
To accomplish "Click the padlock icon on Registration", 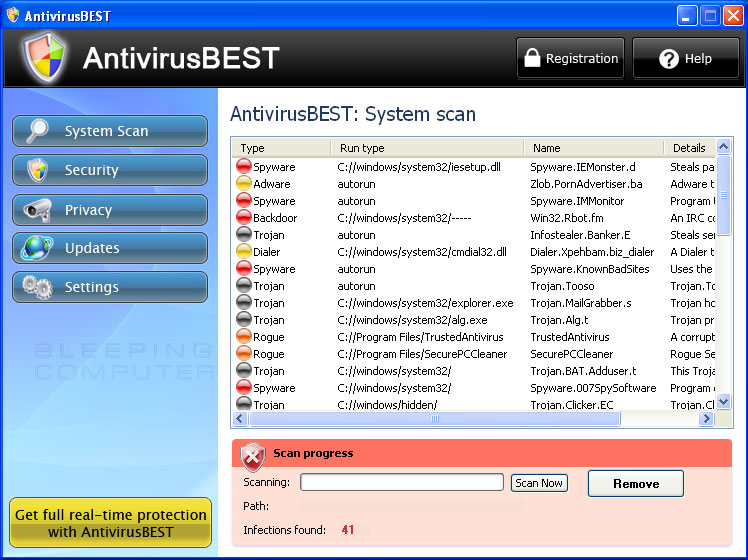I will (x=532, y=59).
